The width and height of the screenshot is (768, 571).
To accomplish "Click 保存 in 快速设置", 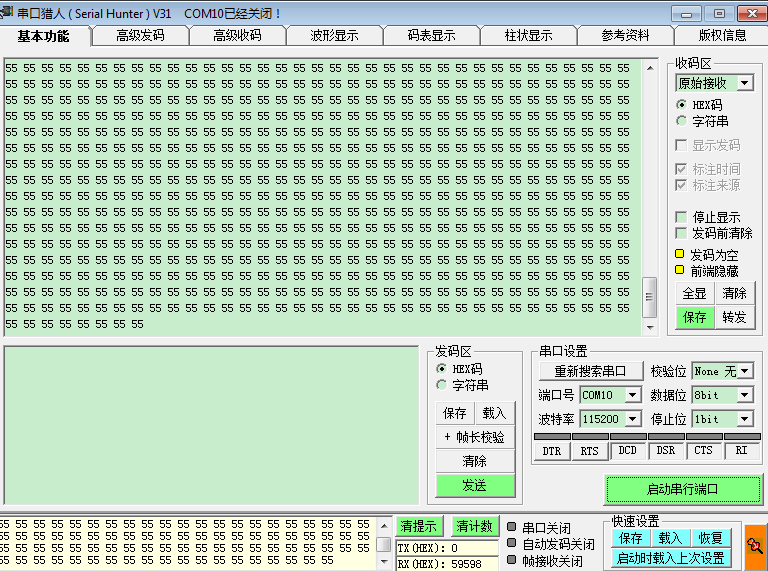I will click(x=631, y=538).
